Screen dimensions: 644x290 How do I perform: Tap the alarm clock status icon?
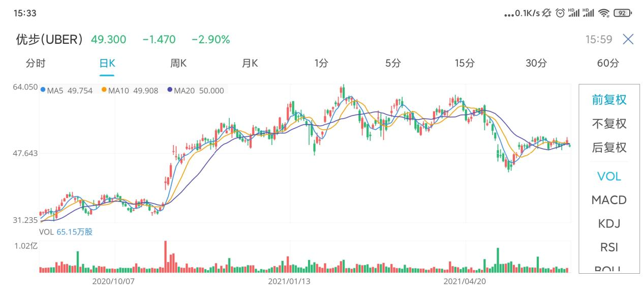click(x=560, y=13)
